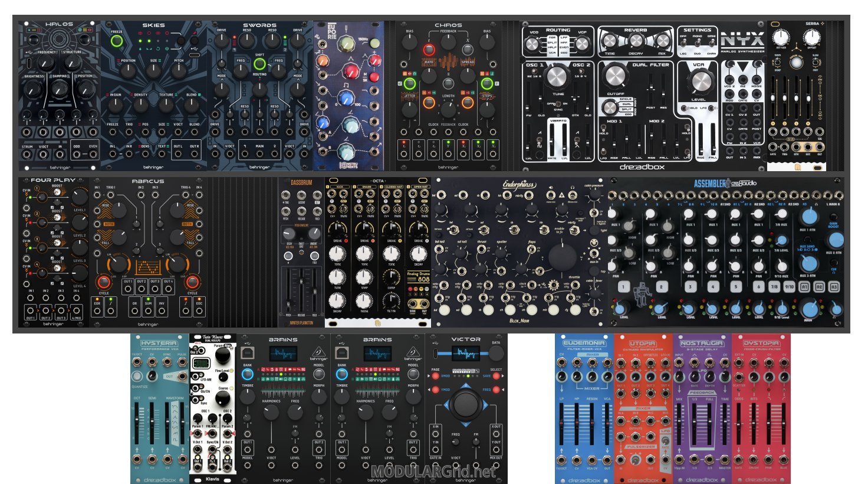Click the Brains display on the left module
The width and height of the screenshot is (868, 484).
(x=283, y=354)
